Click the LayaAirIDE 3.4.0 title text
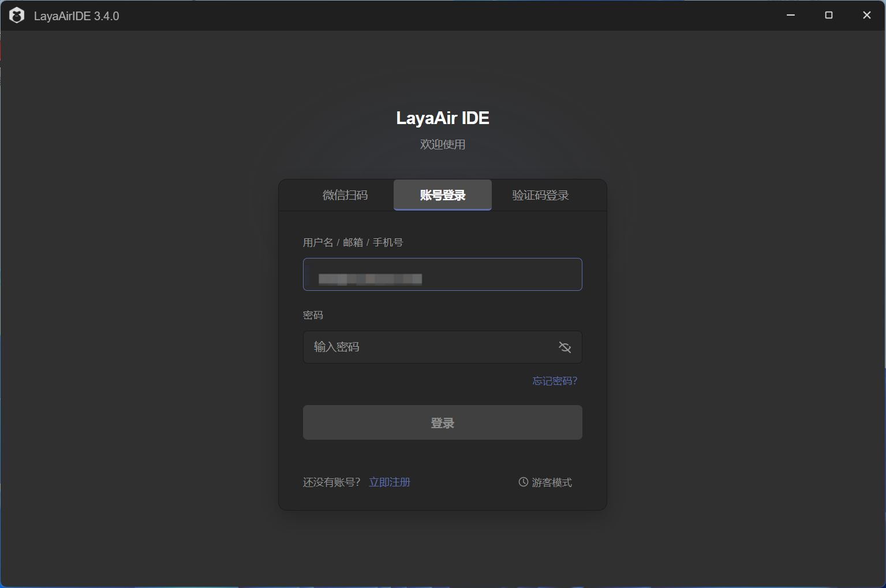 (76, 16)
